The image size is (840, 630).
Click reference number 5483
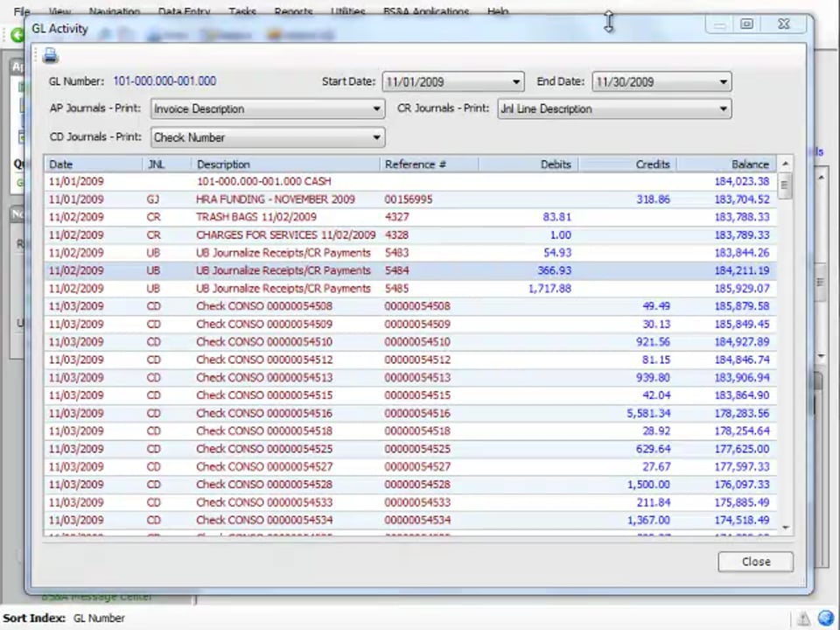397,253
